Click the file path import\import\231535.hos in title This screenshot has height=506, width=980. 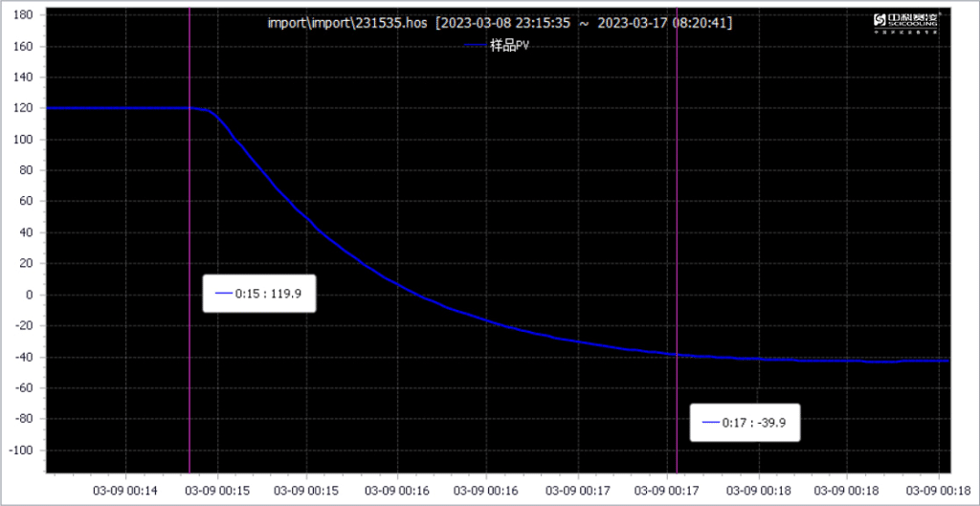tap(347, 23)
